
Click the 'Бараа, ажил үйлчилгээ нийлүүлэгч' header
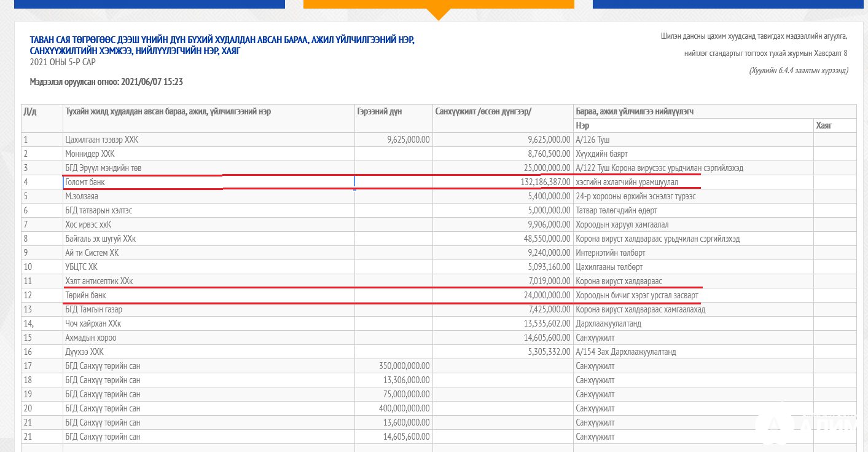714,111
